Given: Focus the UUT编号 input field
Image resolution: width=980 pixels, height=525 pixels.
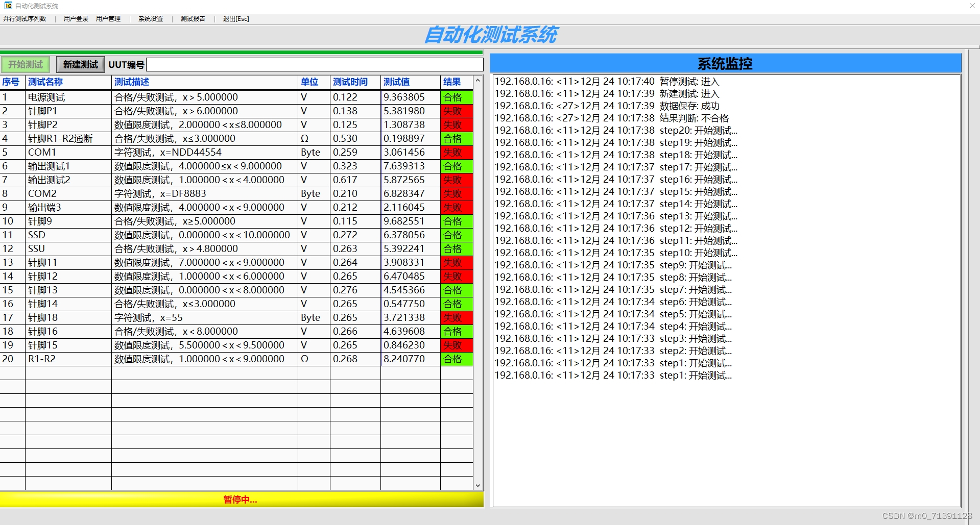Looking at the screenshot, I should click(315, 64).
